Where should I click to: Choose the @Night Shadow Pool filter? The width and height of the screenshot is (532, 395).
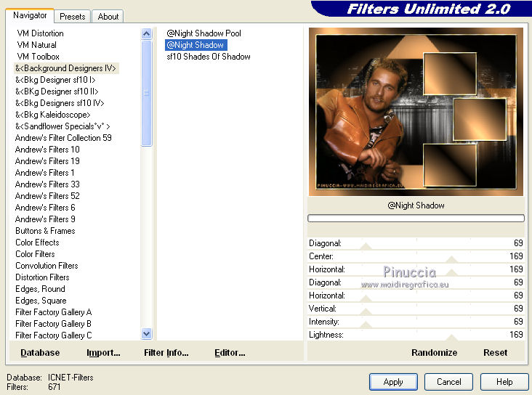pos(204,33)
